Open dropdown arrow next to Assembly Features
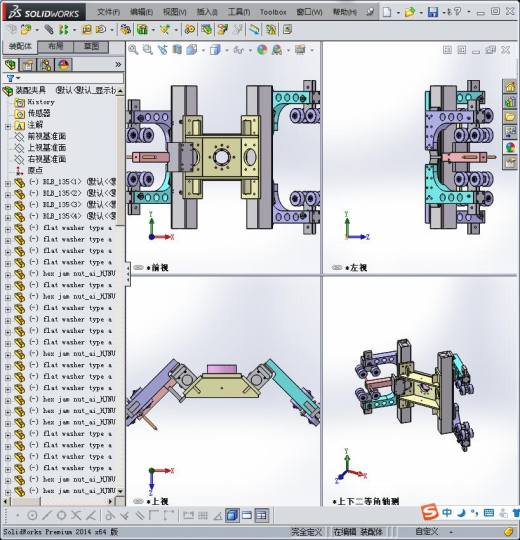The height and width of the screenshot is (540, 520). pyautogui.click(x=153, y=30)
